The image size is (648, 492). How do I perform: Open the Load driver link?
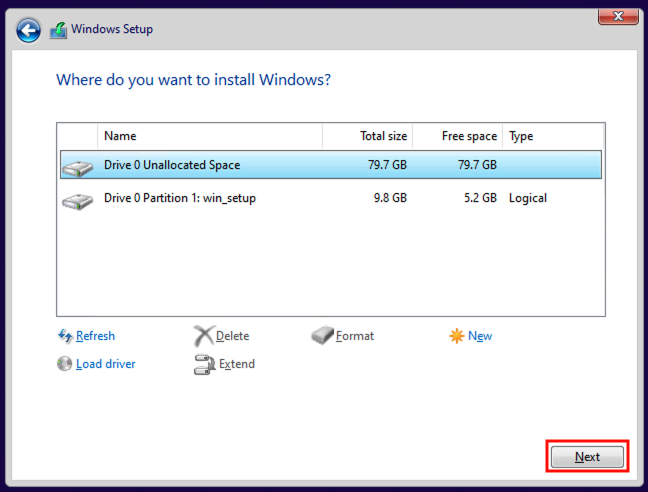click(x=105, y=364)
